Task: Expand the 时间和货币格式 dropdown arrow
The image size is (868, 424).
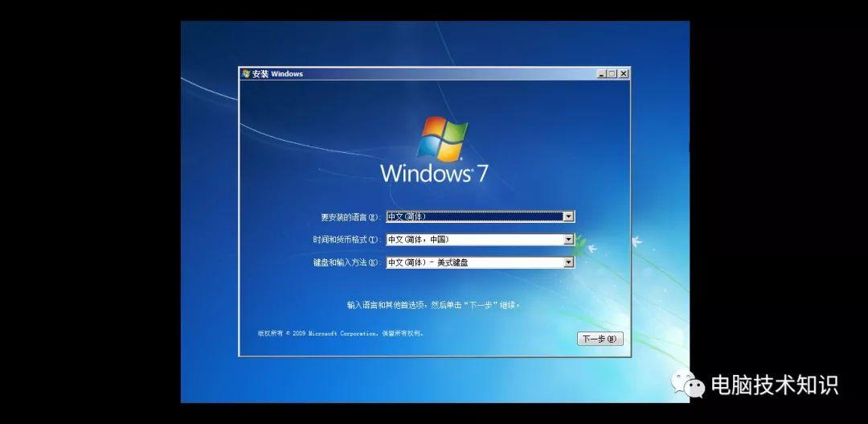Action: click(x=568, y=240)
